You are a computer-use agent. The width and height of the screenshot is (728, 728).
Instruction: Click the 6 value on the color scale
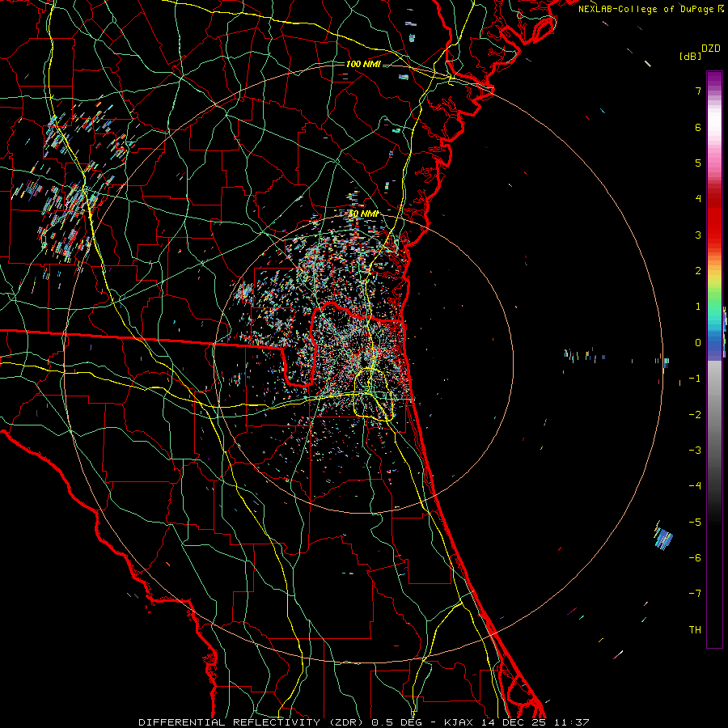pyautogui.click(x=698, y=127)
